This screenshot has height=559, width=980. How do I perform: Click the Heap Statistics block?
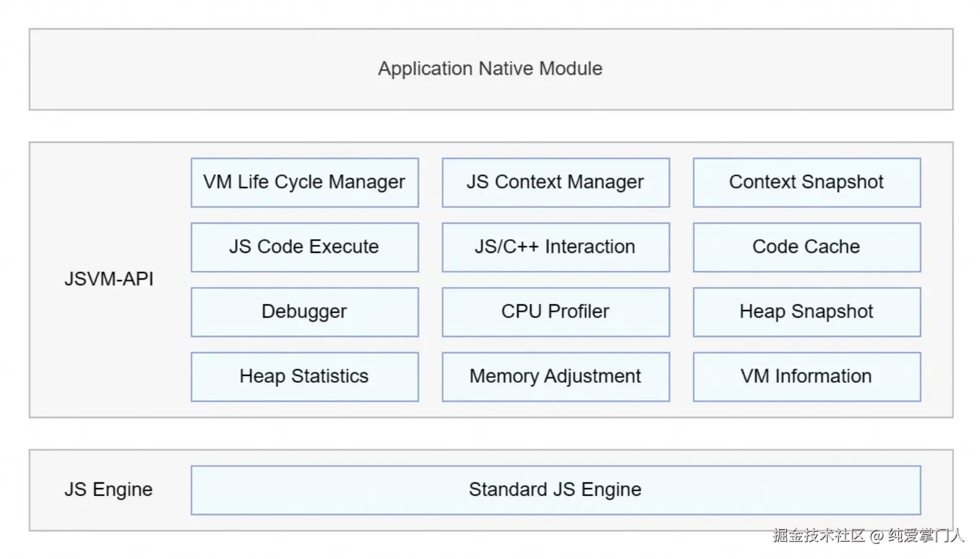click(304, 377)
